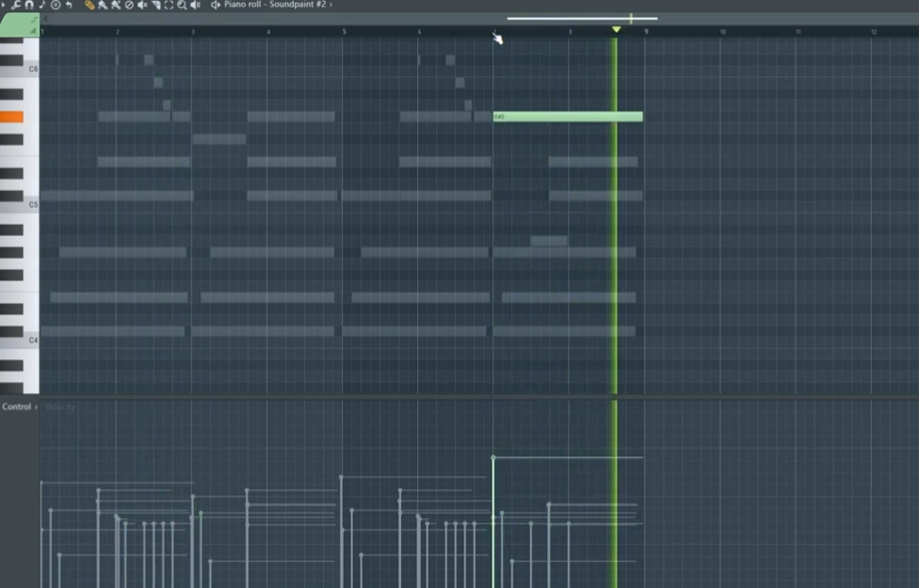Screen dimensions: 919x588
Task: Click the tall velocity handle of the selected green note
Action: point(492,457)
